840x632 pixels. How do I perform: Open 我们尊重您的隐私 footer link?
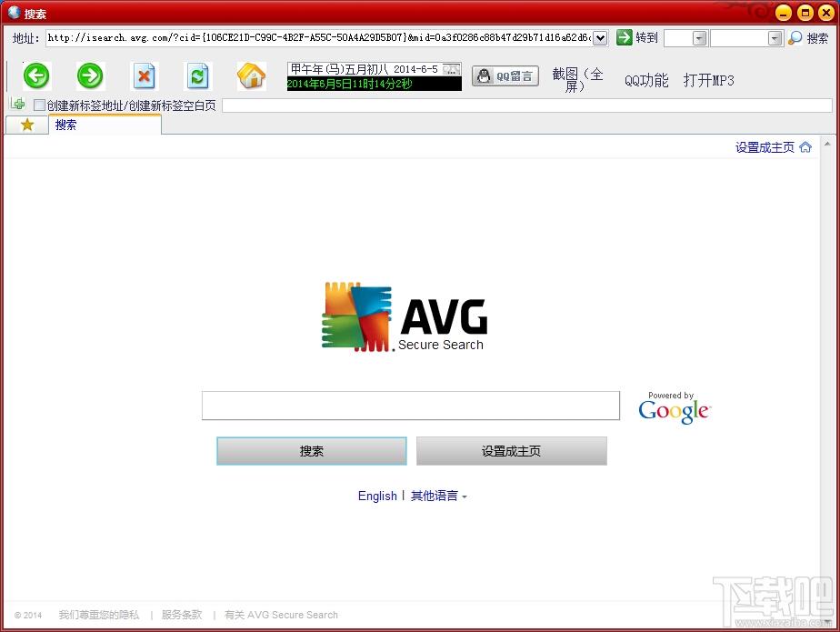tap(98, 615)
